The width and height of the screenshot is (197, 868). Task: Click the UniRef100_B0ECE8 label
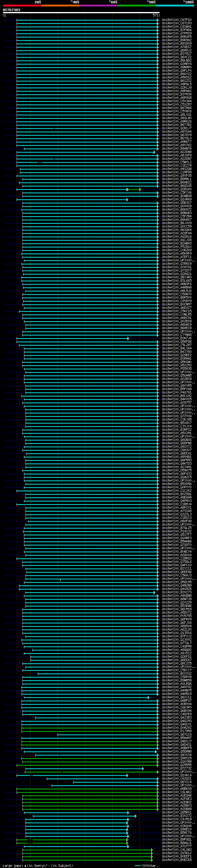tap(177, 860)
